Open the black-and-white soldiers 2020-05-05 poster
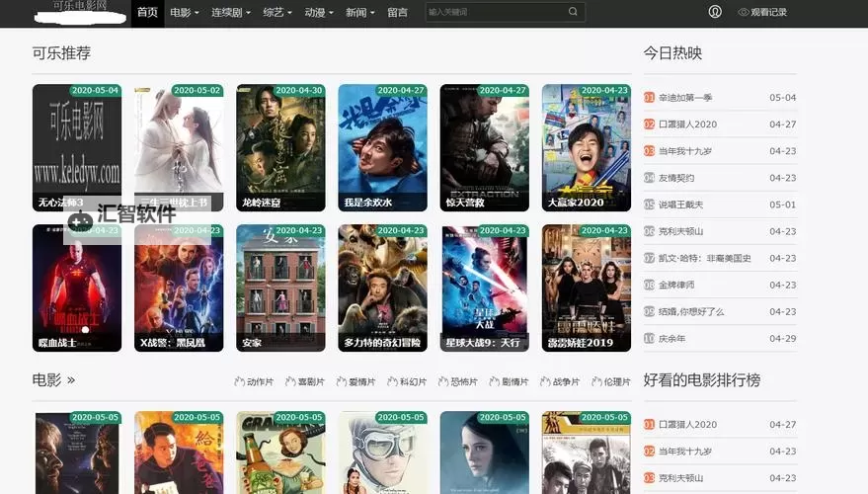Screen dimensions: 868x494 coord(587,453)
